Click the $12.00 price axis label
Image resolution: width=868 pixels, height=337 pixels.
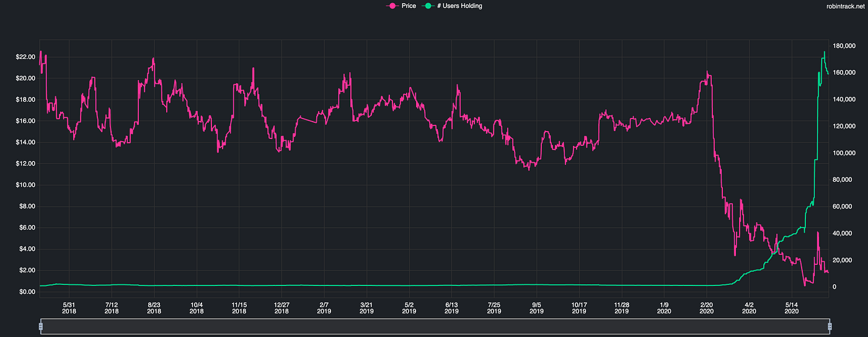pyautogui.click(x=24, y=164)
